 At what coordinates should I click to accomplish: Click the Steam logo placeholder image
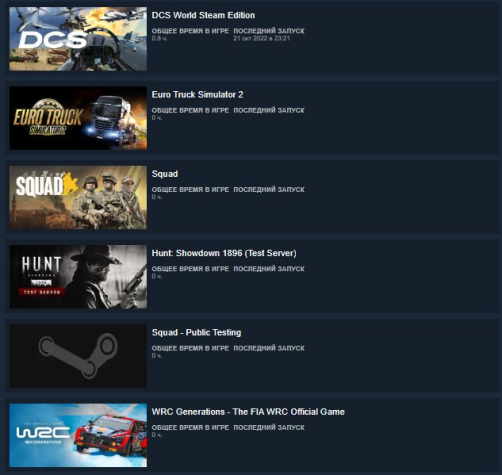pyautogui.click(x=78, y=356)
